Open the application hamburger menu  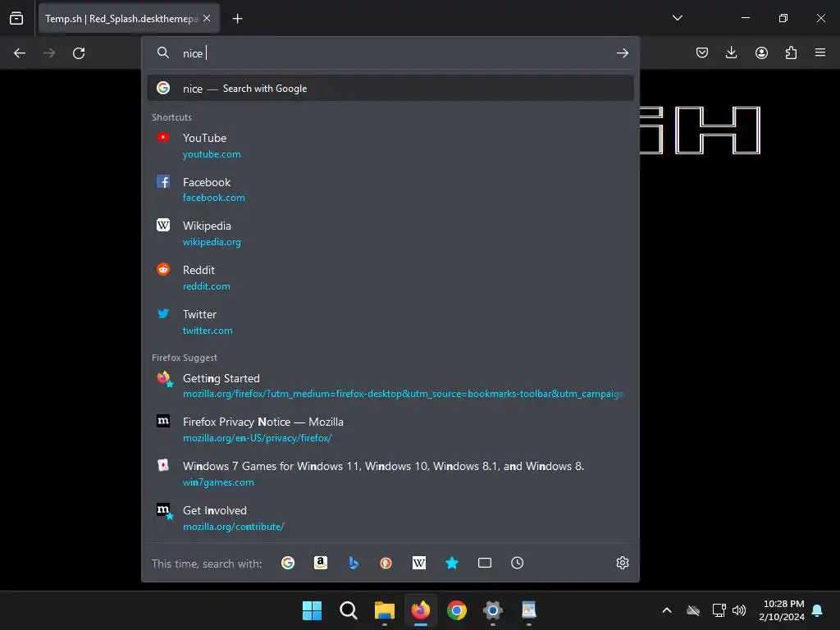coord(820,52)
